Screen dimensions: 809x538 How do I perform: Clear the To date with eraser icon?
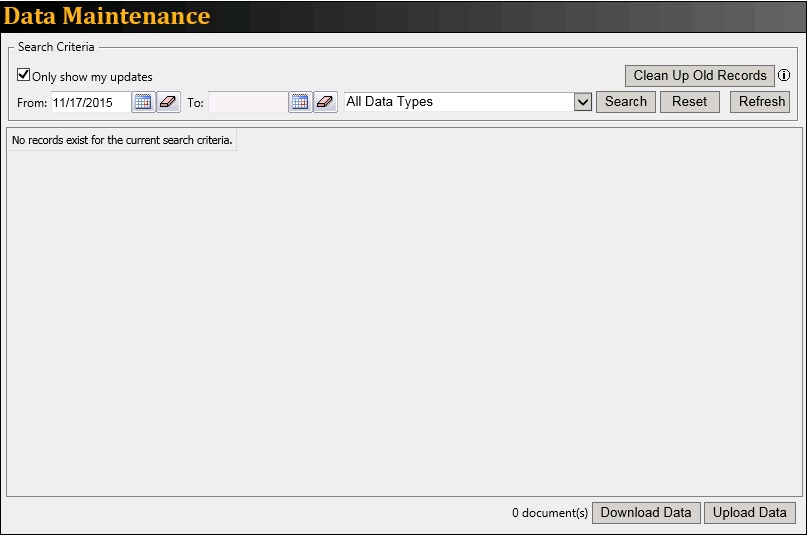point(325,102)
